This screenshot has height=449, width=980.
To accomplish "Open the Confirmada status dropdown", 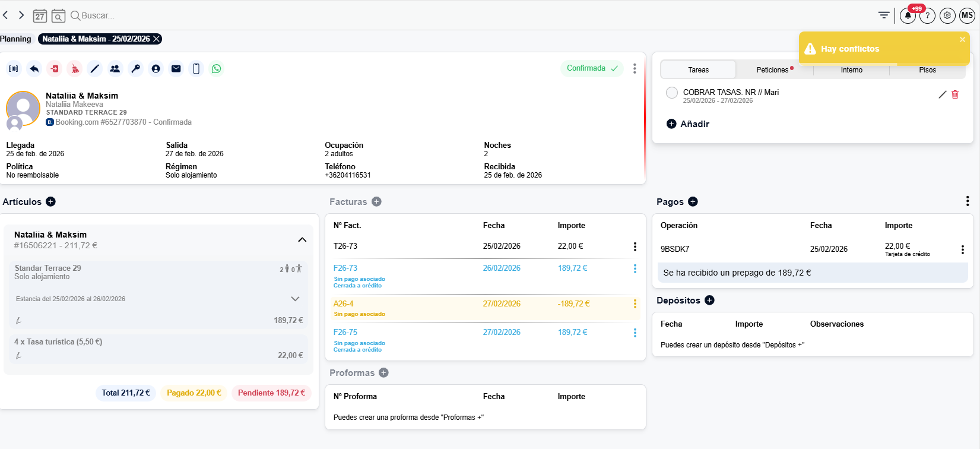I will tap(592, 68).
